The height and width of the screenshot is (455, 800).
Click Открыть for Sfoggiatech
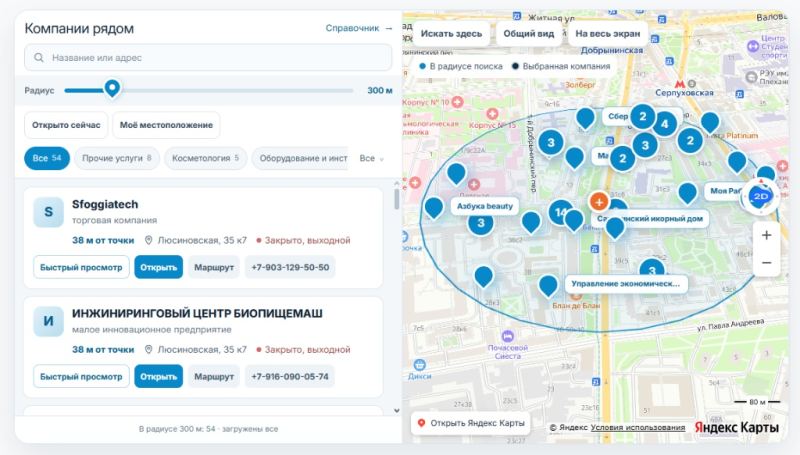pyautogui.click(x=158, y=267)
